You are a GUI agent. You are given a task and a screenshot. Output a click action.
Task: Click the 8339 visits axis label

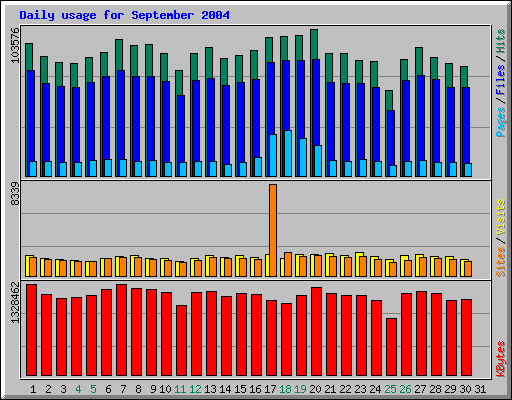(x=15, y=194)
